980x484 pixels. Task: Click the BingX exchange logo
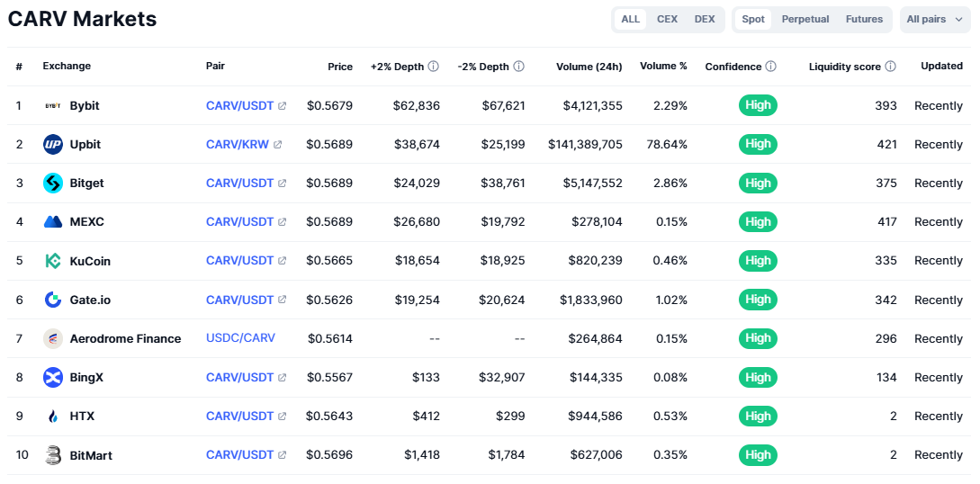tap(53, 377)
